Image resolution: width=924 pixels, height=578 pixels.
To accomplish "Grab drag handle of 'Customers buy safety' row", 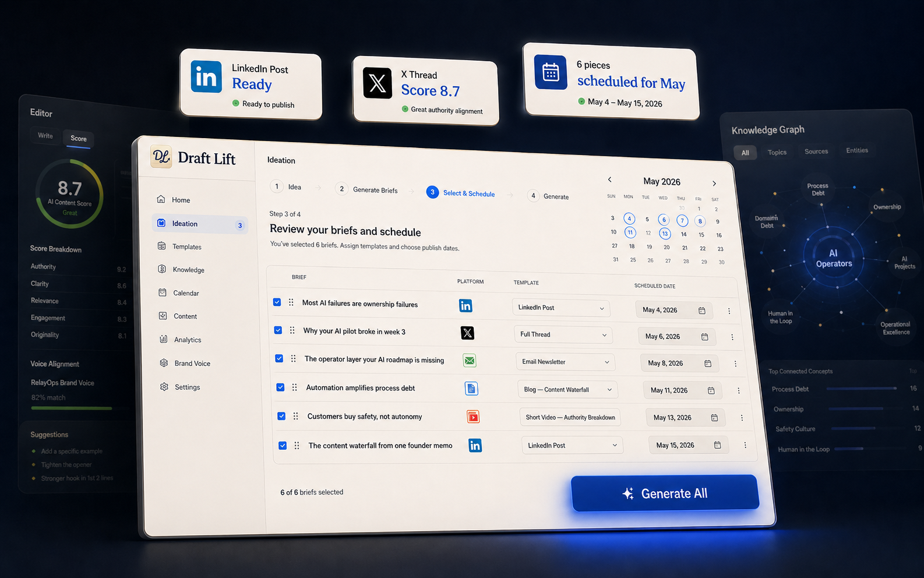I will coord(295,416).
